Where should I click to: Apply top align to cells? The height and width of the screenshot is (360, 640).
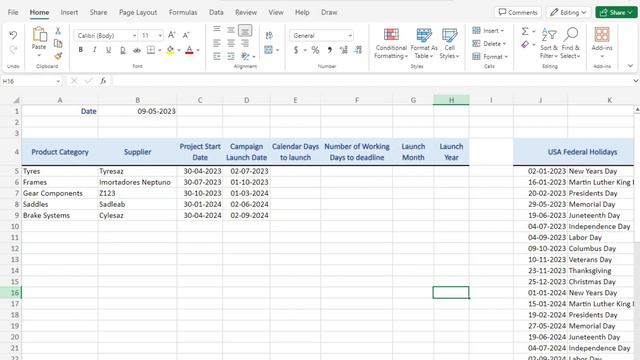tap(217, 29)
